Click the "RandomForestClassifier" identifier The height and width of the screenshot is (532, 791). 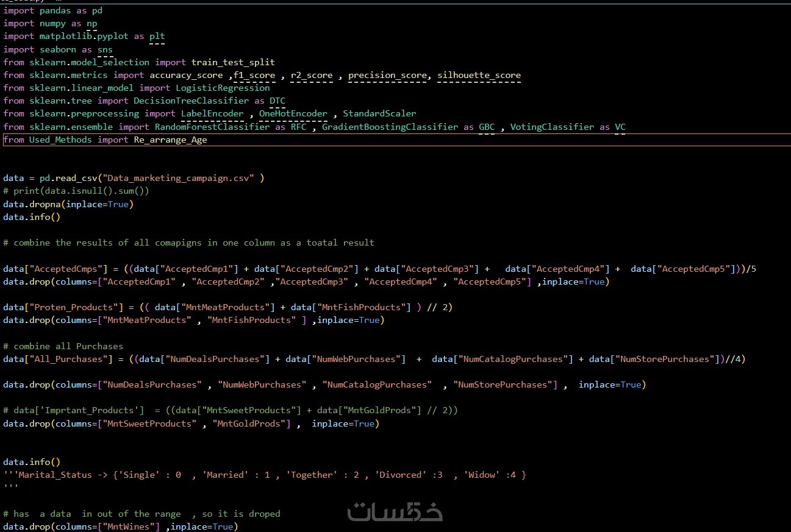pos(212,127)
